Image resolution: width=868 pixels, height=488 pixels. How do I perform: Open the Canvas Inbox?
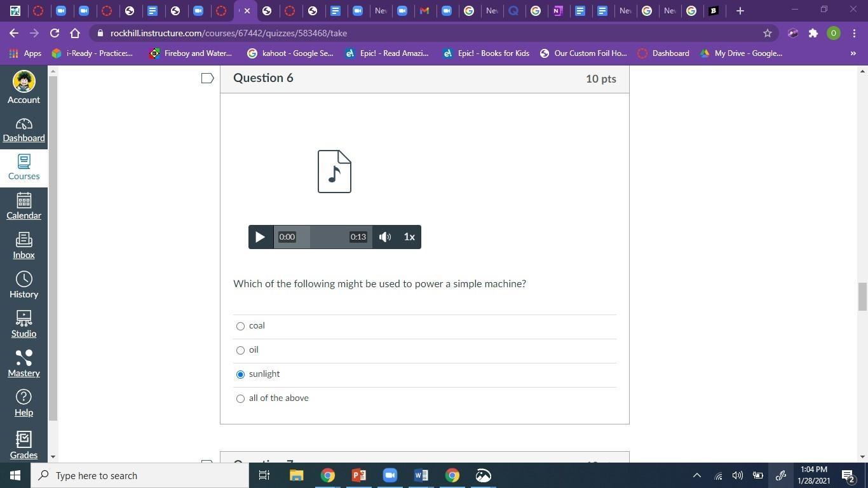pyautogui.click(x=24, y=246)
